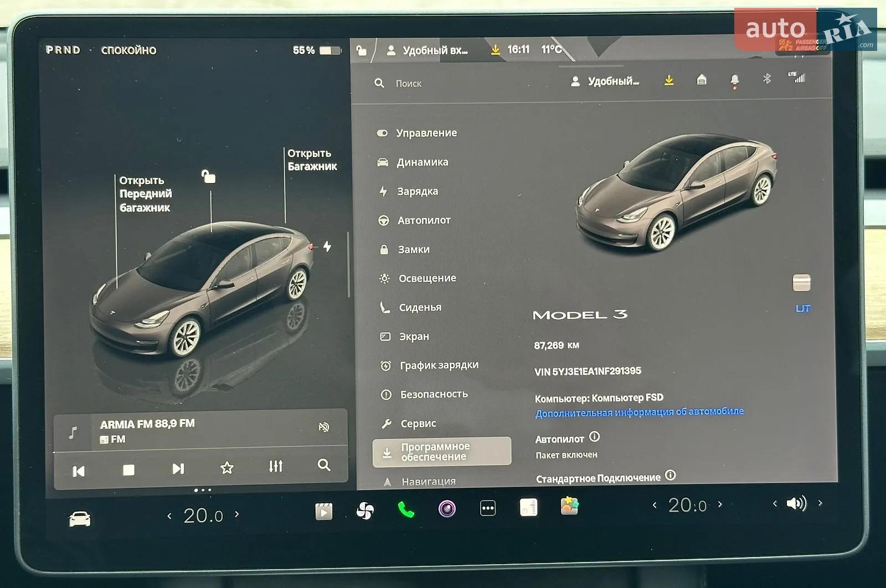The height and width of the screenshot is (588, 886).
Task: Open all apps three-dots launcher
Action: pyautogui.click(x=488, y=508)
